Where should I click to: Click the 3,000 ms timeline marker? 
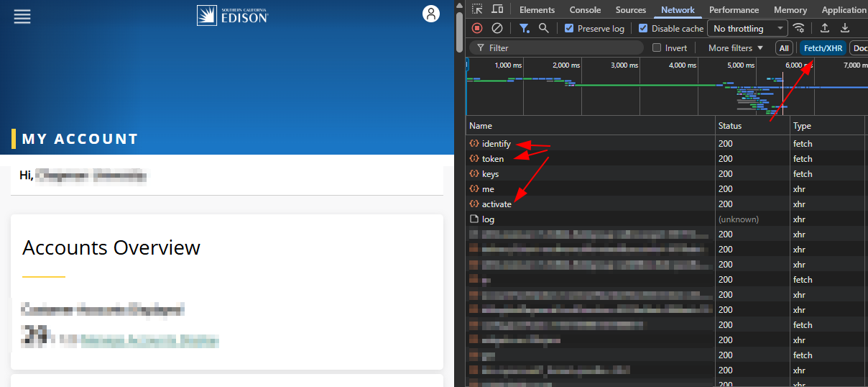click(x=624, y=65)
